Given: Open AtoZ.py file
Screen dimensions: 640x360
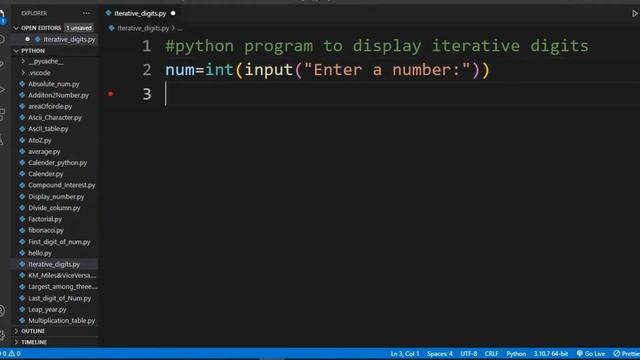Looking at the screenshot, I should 40,140.
